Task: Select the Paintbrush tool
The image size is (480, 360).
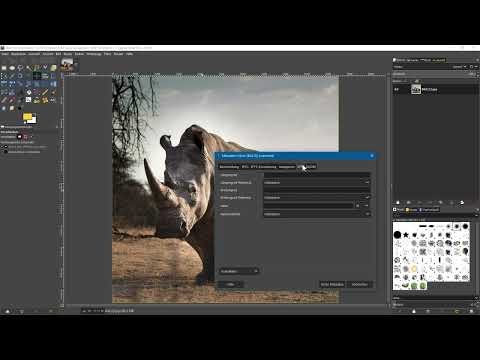Action: [53, 92]
